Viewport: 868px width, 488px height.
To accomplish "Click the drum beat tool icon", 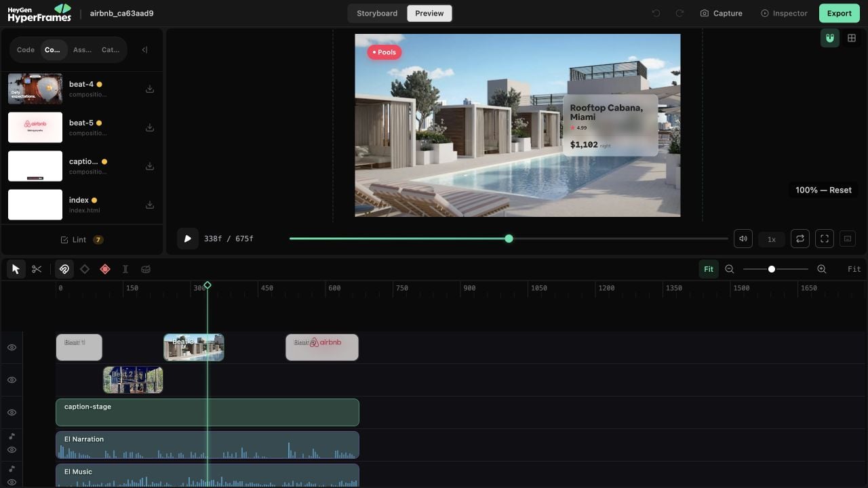I will coord(146,269).
